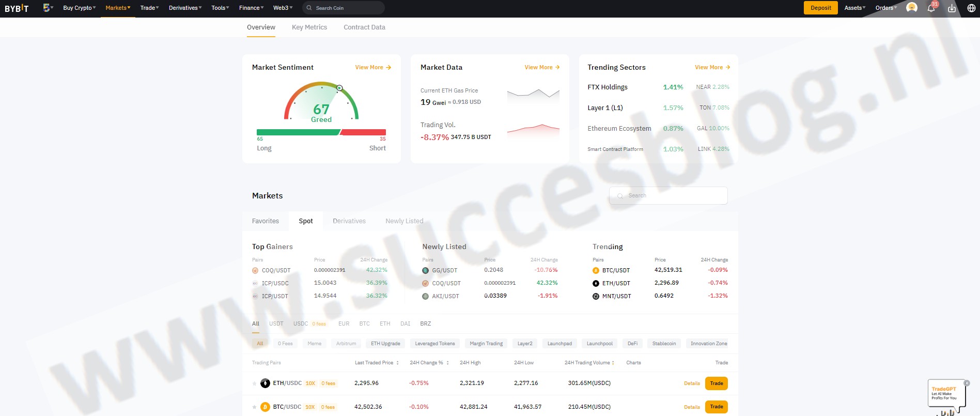Image resolution: width=980 pixels, height=416 pixels.
Task: Select the Newly Listed markets tab
Action: click(x=404, y=221)
